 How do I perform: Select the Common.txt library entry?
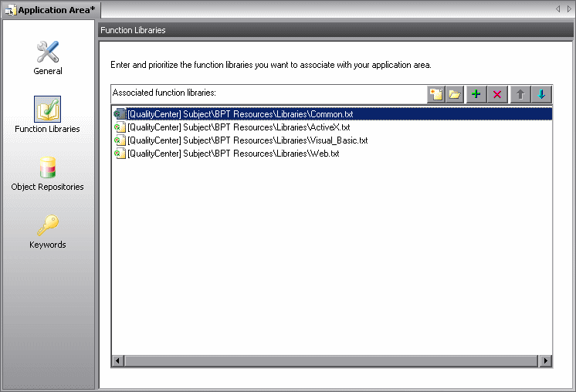coord(239,113)
